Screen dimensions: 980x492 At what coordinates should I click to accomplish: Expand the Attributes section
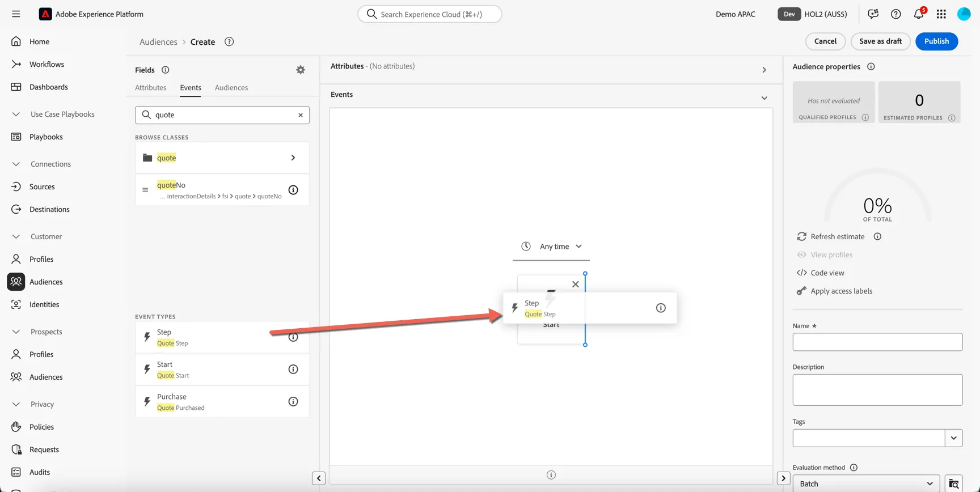pyautogui.click(x=764, y=70)
